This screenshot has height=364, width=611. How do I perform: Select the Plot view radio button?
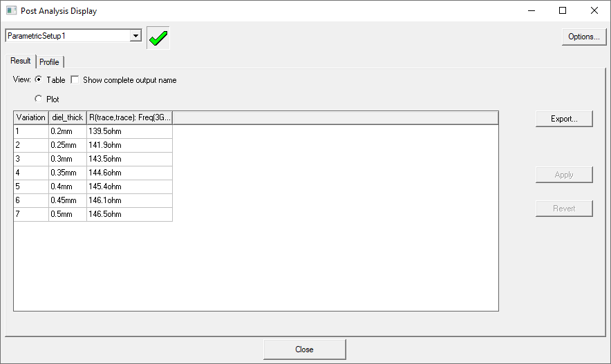[x=38, y=99]
